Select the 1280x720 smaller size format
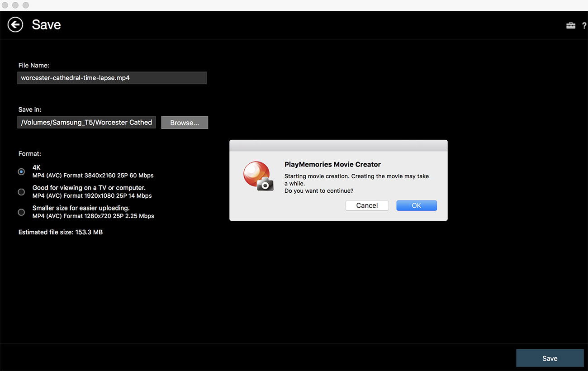This screenshot has height=371, width=588. click(21, 212)
